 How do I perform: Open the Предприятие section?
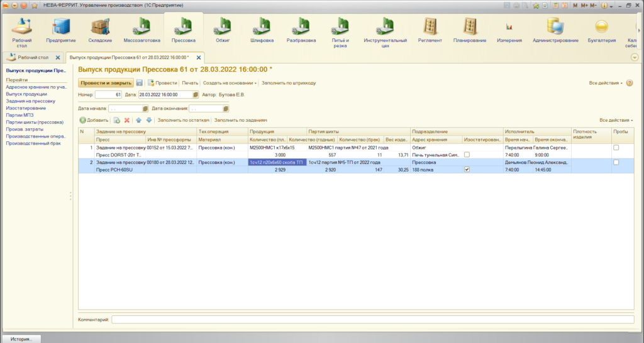(61, 31)
